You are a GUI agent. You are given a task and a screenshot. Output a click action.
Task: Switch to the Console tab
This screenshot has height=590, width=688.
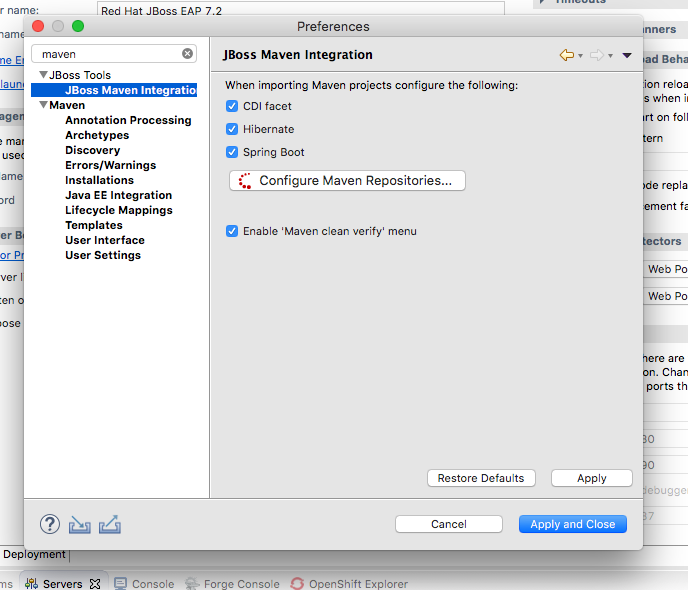point(153,584)
